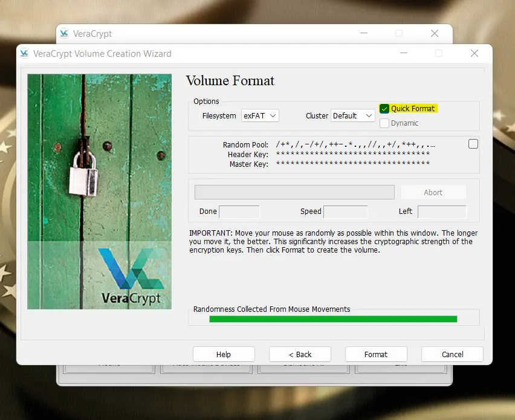Click the Master Key asterisks value

(353, 163)
